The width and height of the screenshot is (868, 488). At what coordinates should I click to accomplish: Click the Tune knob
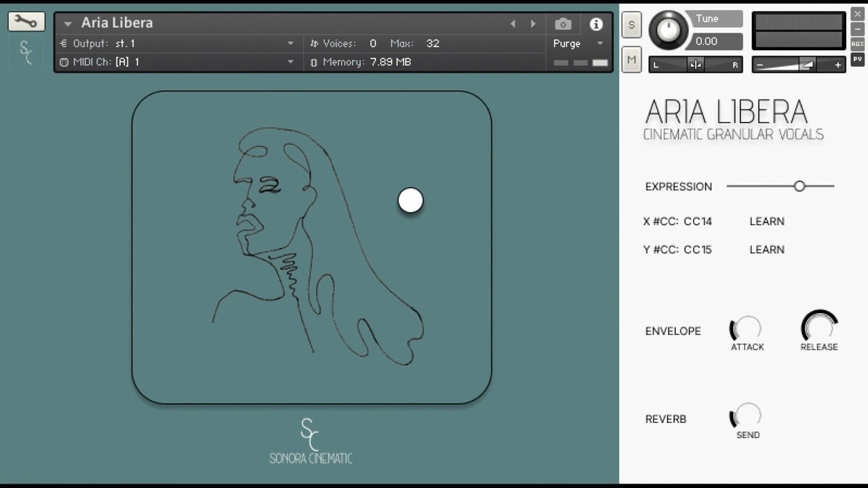click(x=668, y=30)
